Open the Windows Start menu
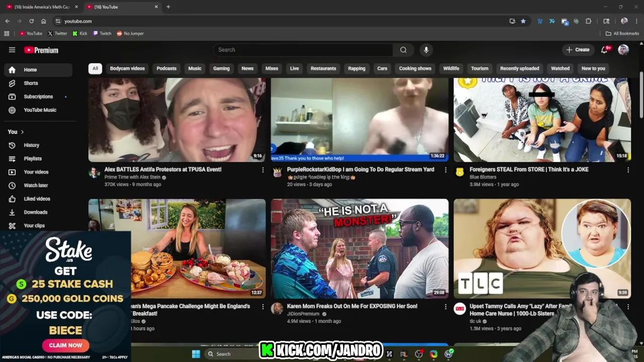The image size is (644, 362). point(196,354)
